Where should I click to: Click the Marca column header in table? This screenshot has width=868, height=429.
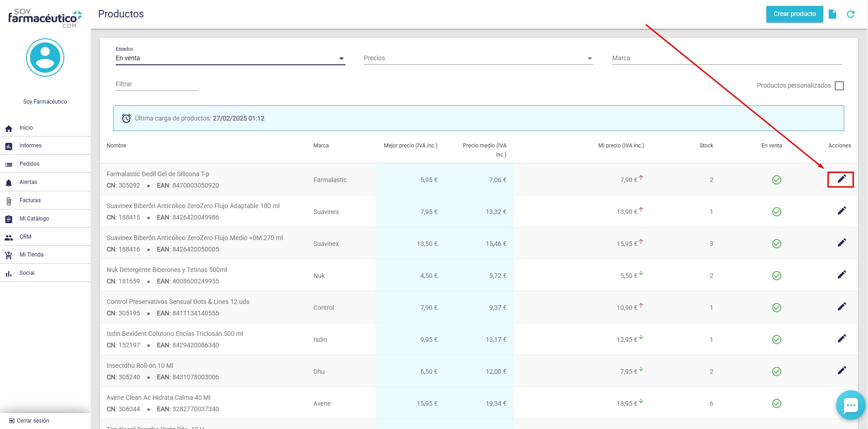[x=321, y=146]
